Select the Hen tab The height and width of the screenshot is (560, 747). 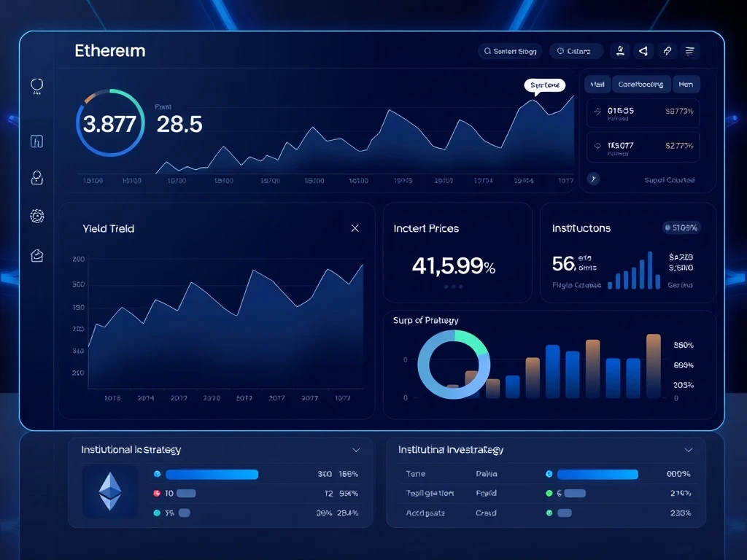686,85
